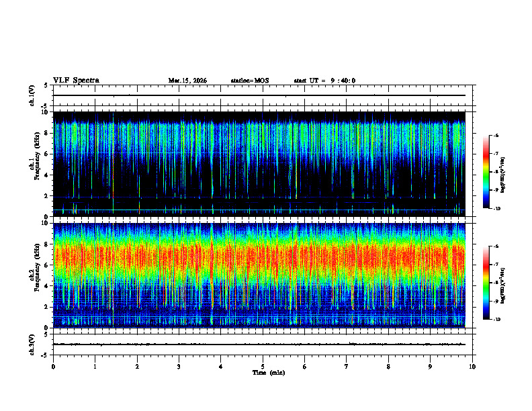Click "-7" on the ch.2 color scale
This screenshot has width=532, height=411.
[496, 265]
